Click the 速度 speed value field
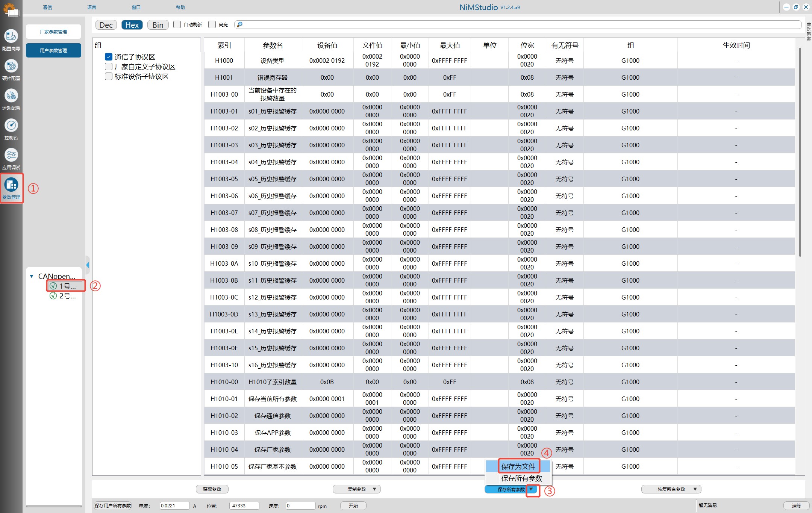 coord(300,505)
